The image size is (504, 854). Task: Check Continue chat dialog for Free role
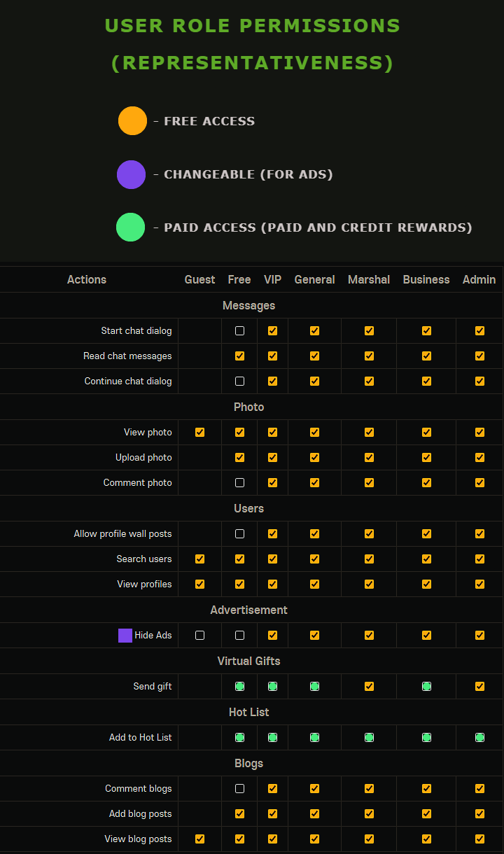pyautogui.click(x=239, y=381)
